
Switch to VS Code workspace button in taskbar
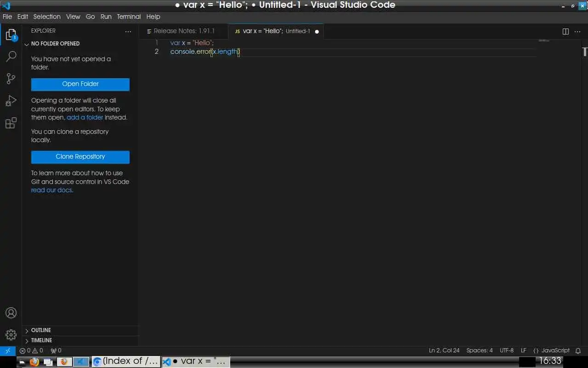tap(81, 362)
